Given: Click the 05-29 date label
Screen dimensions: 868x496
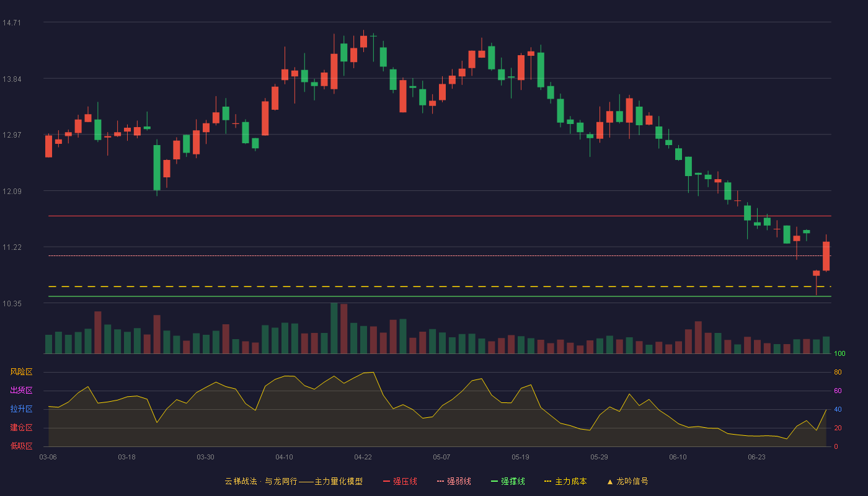Looking at the screenshot, I should [x=599, y=457].
